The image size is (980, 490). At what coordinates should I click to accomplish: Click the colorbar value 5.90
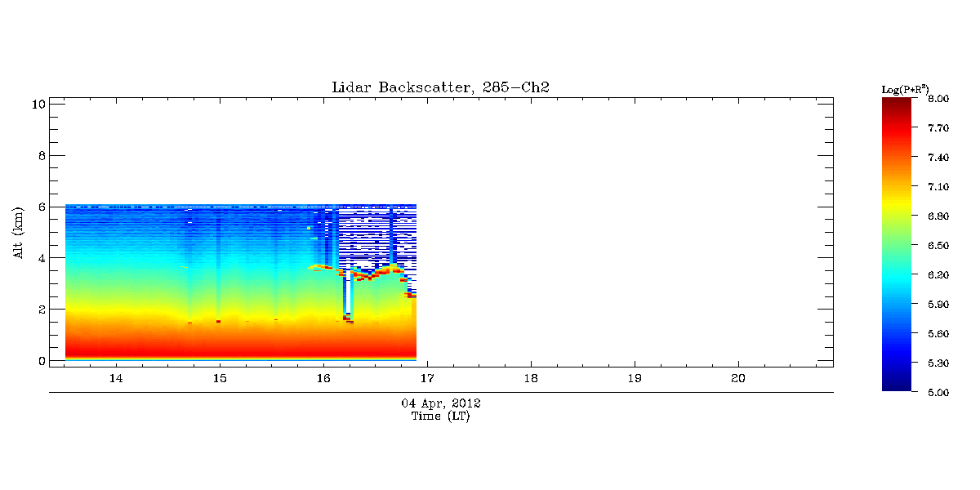pyautogui.click(x=938, y=305)
